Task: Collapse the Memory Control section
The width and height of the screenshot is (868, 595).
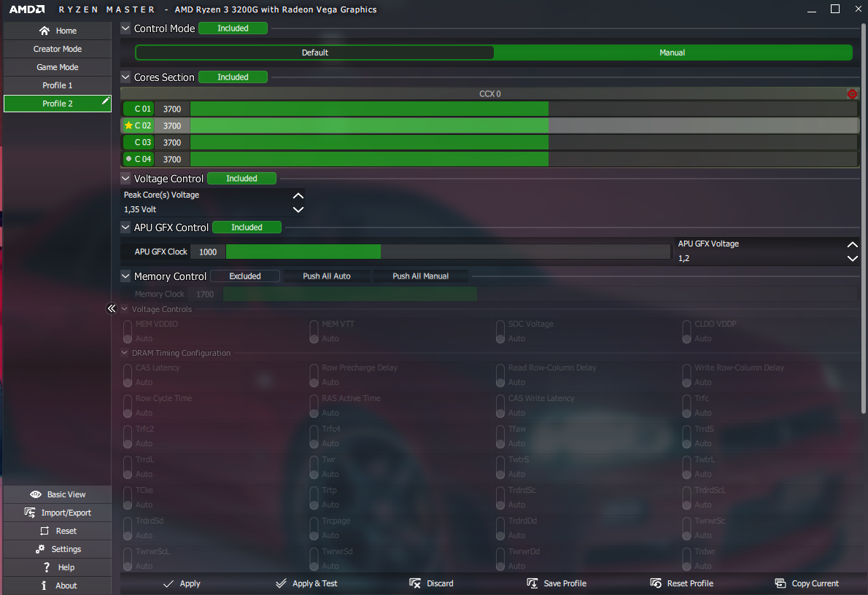Action: pyautogui.click(x=125, y=276)
